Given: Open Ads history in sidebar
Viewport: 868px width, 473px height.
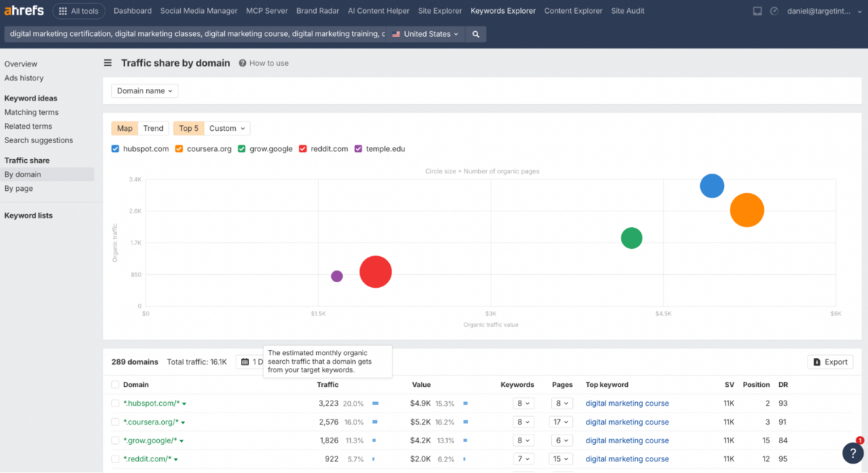Looking at the screenshot, I should 24,78.
